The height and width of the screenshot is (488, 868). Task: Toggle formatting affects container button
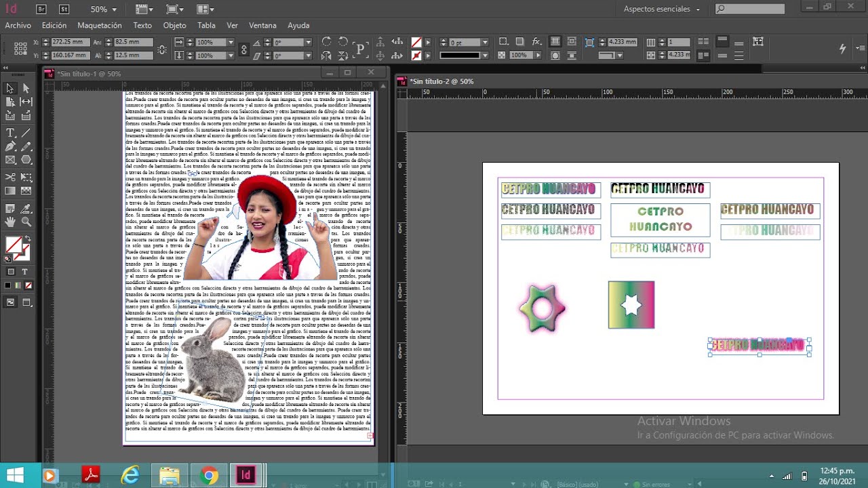click(x=11, y=272)
